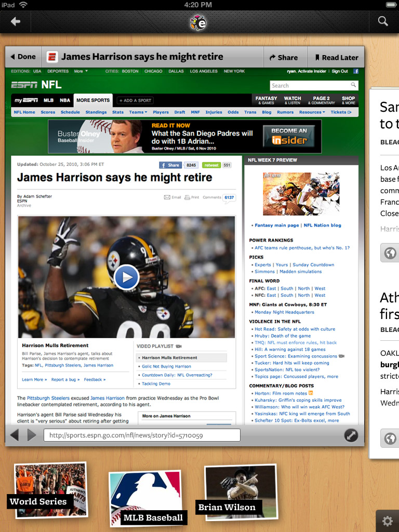Tap the Share button in header

point(284,57)
